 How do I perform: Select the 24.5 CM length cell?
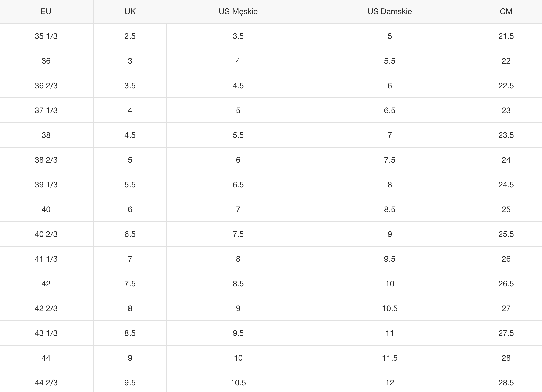(x=506, y=185)
